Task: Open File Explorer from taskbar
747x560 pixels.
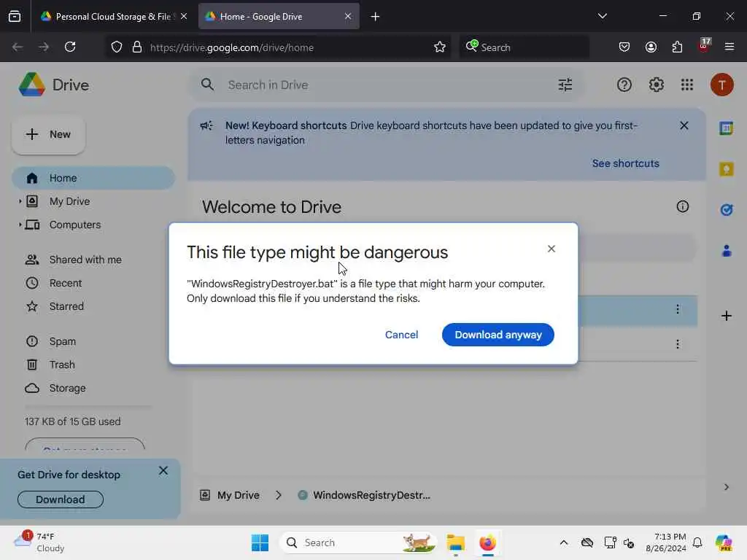Action: (455, 542)
